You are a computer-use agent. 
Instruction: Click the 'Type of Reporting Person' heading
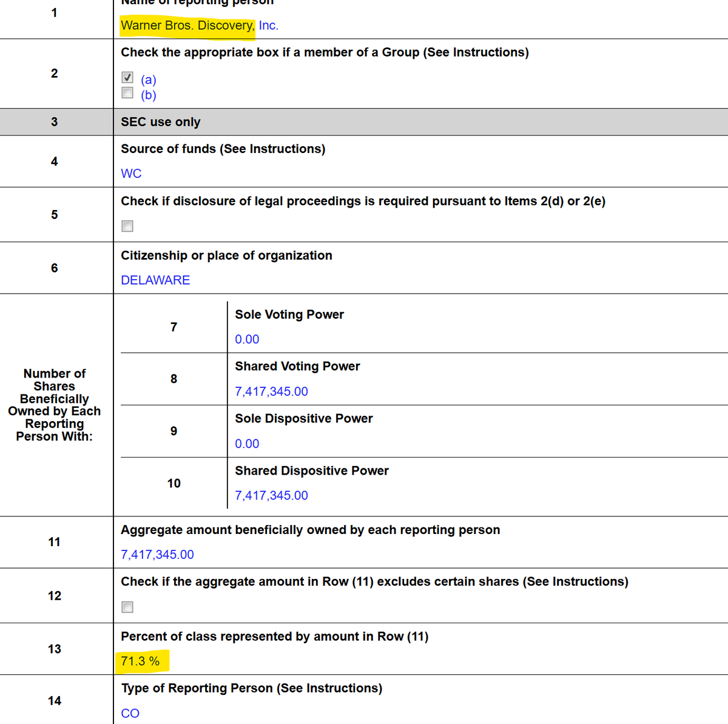click(x=252, y=688)
